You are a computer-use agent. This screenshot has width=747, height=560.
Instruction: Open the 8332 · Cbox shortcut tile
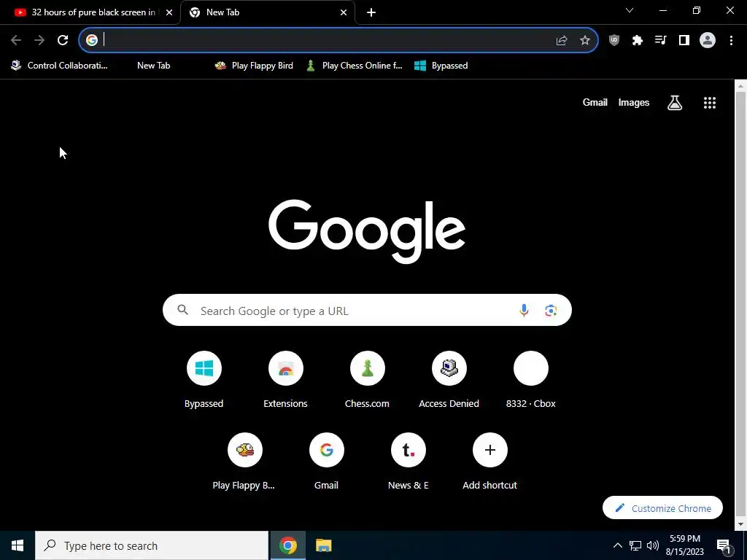pos(531,380)
